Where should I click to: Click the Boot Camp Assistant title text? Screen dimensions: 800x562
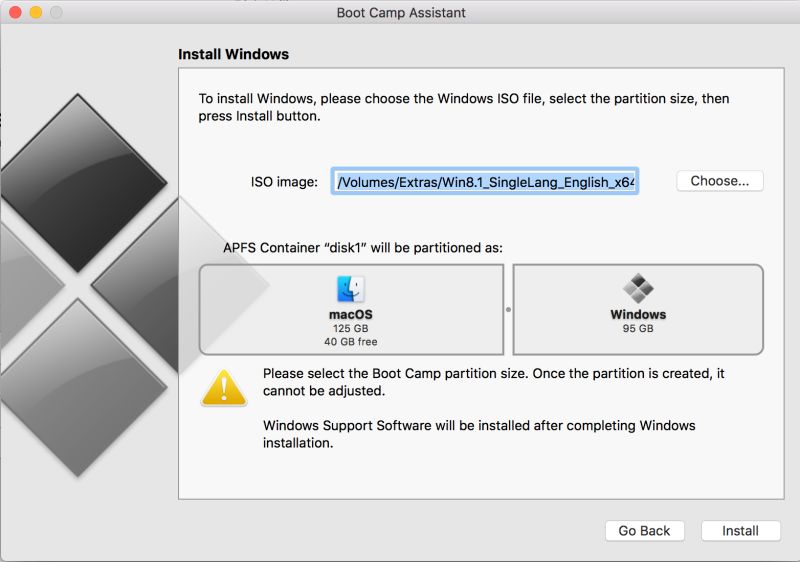click(x=401, y=13)
